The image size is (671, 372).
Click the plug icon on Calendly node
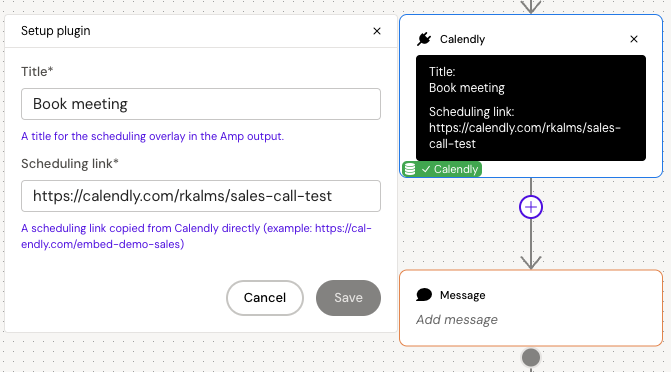[424, 39]
